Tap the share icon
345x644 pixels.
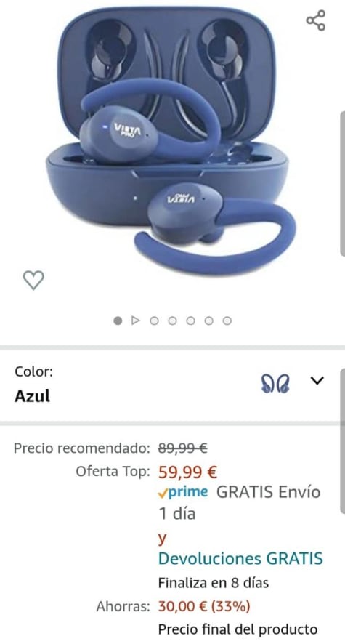[x=316, y=20]
